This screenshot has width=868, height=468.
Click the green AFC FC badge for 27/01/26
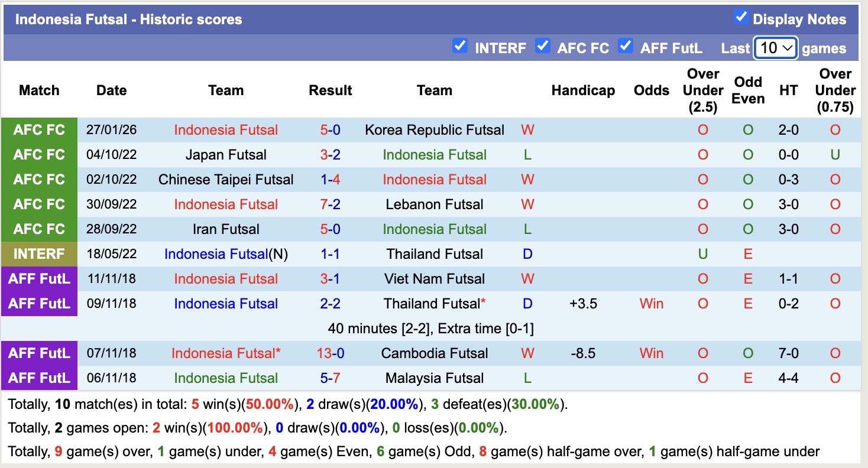tap(39, 129)
